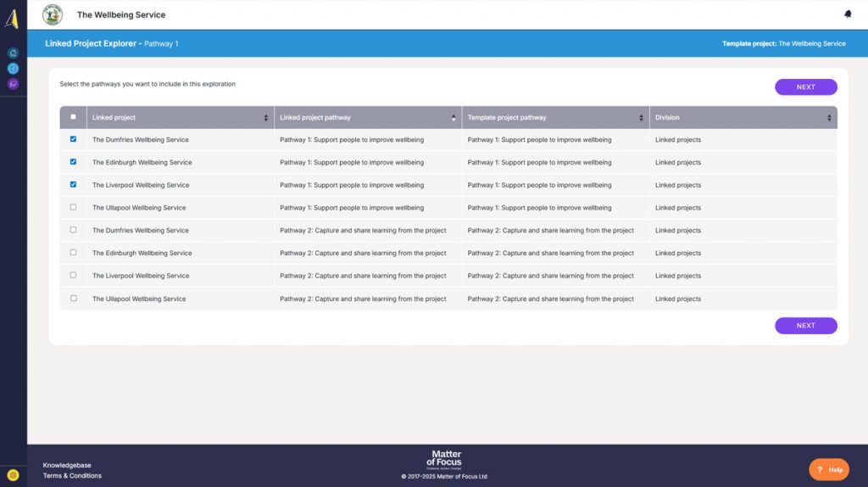Click the blue circular sidebar icon

coord(13,68)
